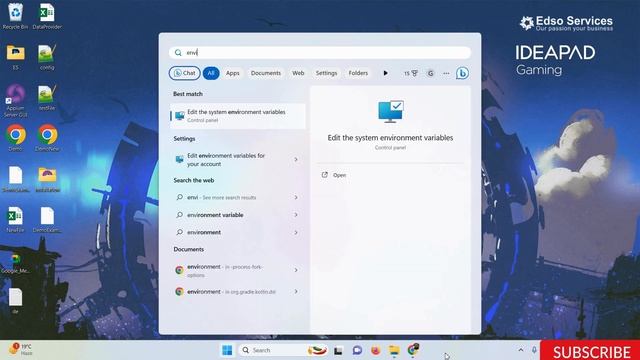Open Chrome from the taskbar
This screenshot has width=640, height=360.
coord(413,350)
